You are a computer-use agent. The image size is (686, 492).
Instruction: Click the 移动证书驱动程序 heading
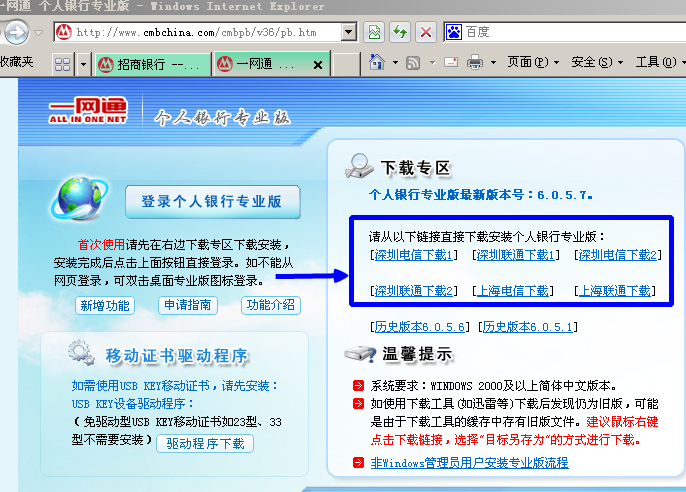pyautogui.click(x=177, y=356)
